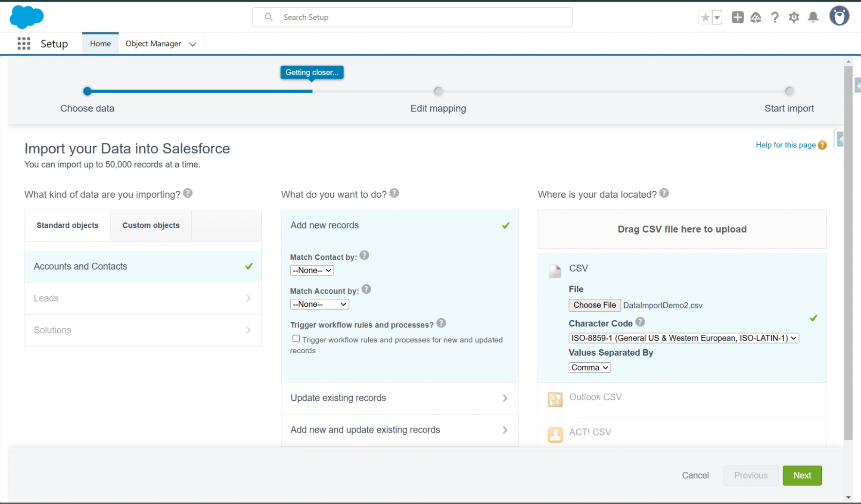Click help icon beside Match Contact by
This screenshot has width=861, height=504.
(364, 255)
